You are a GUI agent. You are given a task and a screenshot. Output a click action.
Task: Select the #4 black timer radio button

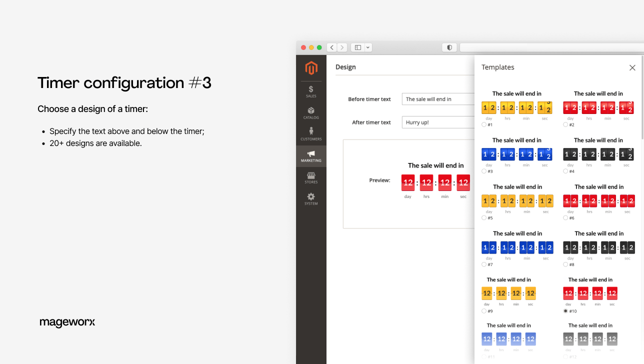pos(565,171)
